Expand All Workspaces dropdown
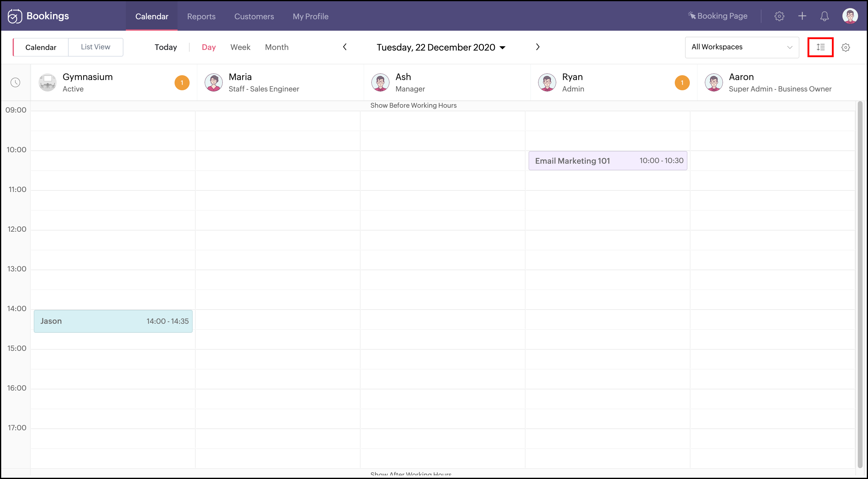 pos(742,47)
